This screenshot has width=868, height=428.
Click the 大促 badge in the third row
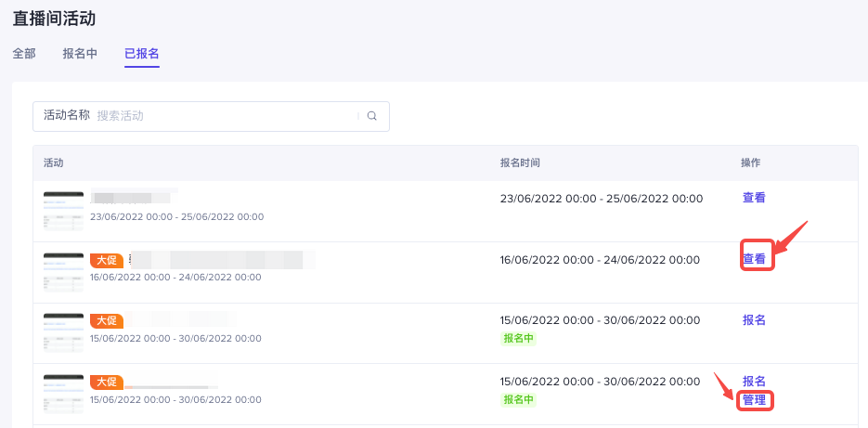(106, 321)
